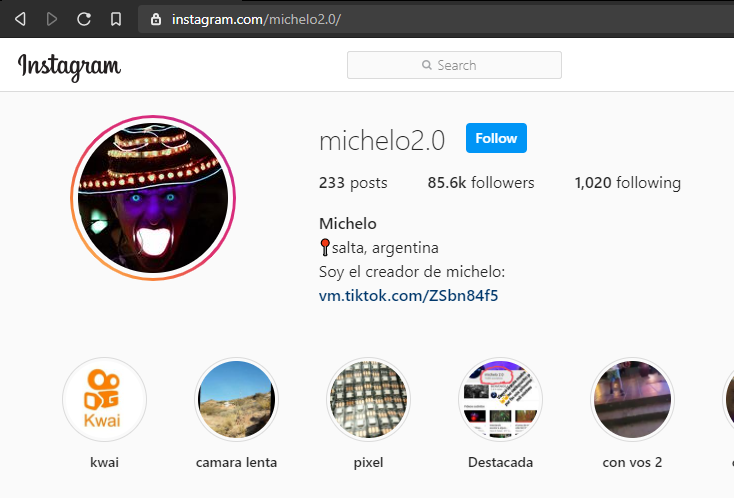This screenshot has height=498, width=734.
Task: Click the browser back arrow
Action: [20, 19]
